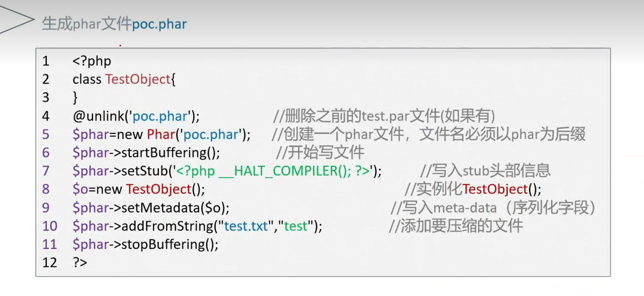This screenshot has width=644, height=296.
Task: Click the meta-data comment on line 9
Action: 493,208
